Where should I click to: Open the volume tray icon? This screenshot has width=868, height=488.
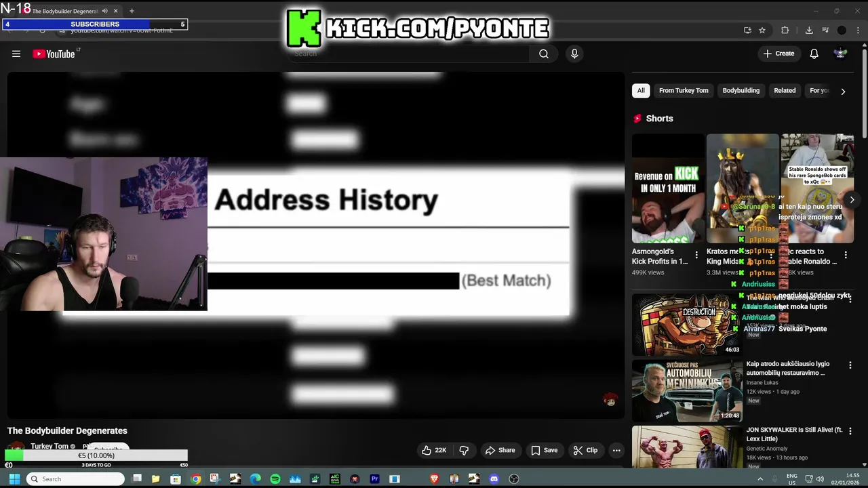click(x=821, y=479)
